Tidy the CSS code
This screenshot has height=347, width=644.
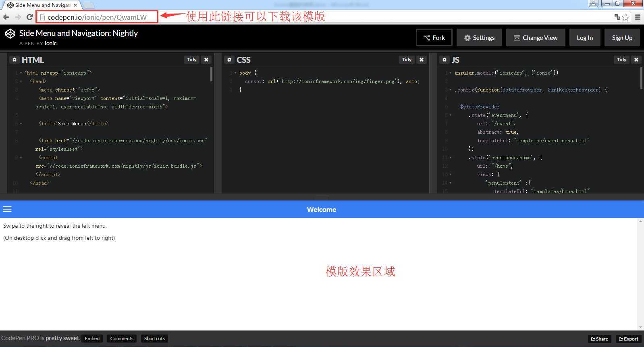pyautogui.click(x=407, y=60)
